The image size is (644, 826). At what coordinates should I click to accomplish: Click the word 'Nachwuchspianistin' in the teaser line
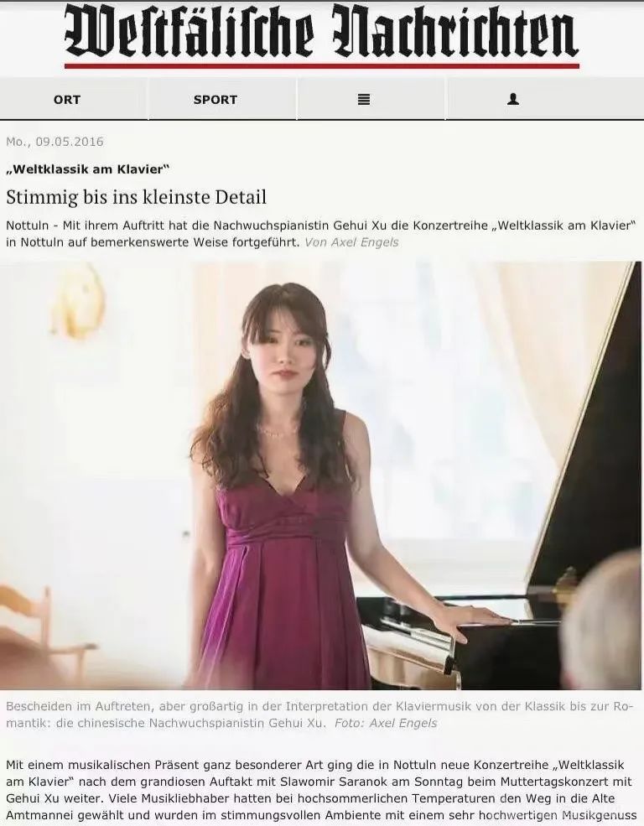(x=271, y=226)
